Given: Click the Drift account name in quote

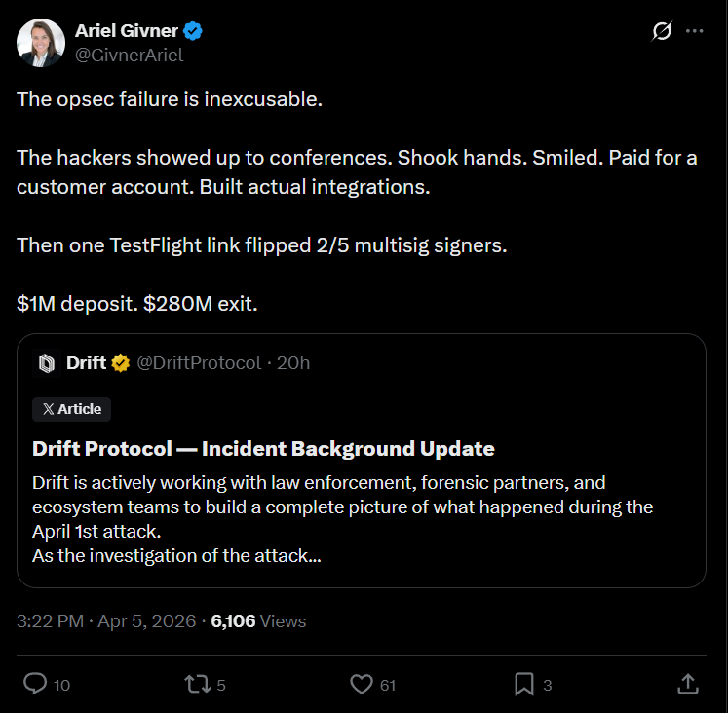Looking at the screenshot, I should tap(86, 363).
